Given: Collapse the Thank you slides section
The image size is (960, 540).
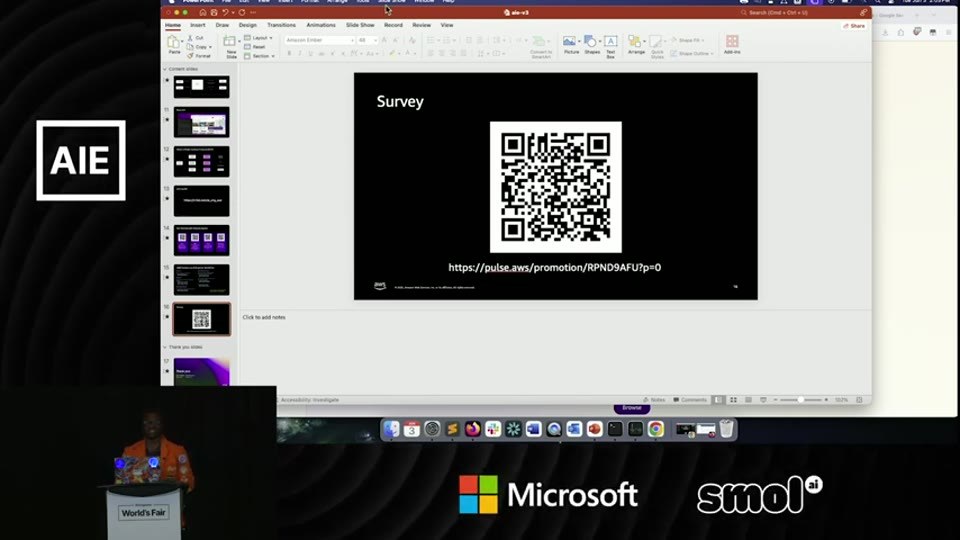Looking at the screenshot, I should click(x=165, y=347).
